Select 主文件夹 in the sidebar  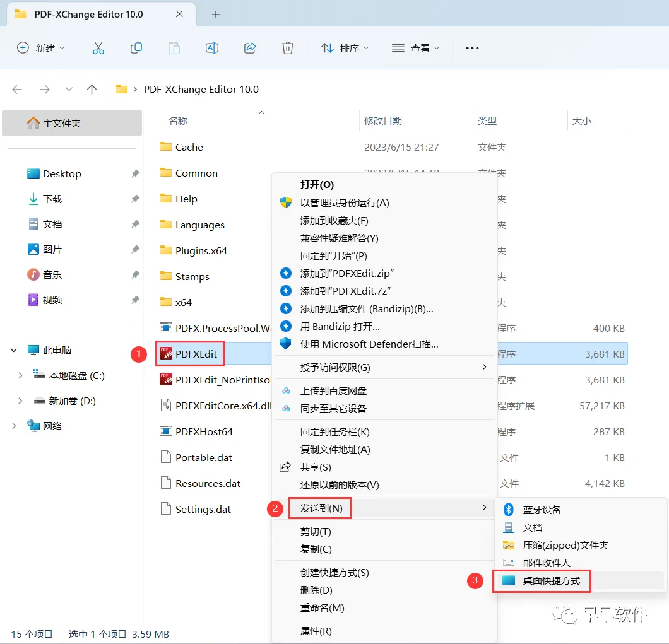pyautogui.click(x=72, y=123)
